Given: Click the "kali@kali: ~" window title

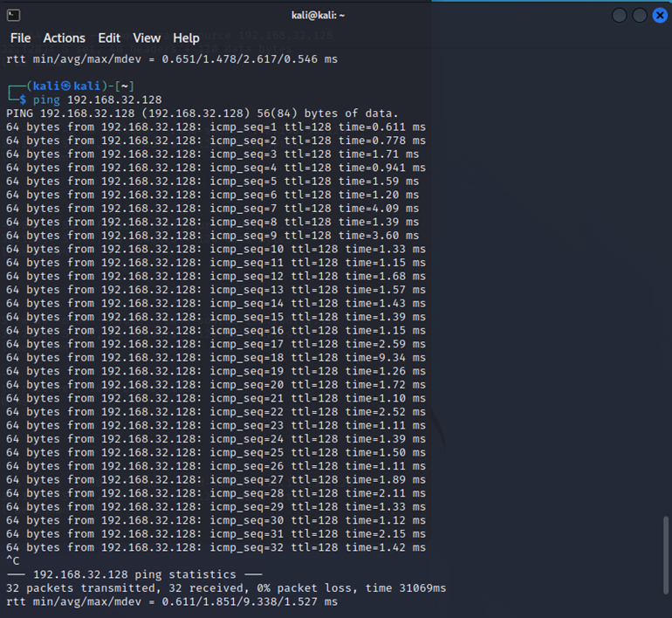Looking at the screenshot, I should coord(319,15).
